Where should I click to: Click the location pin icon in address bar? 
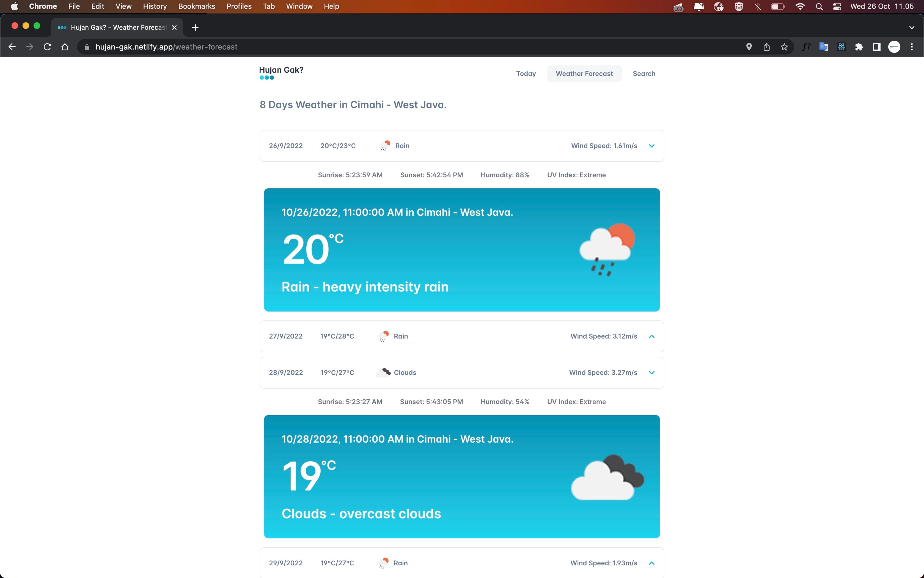click(749, 47)
